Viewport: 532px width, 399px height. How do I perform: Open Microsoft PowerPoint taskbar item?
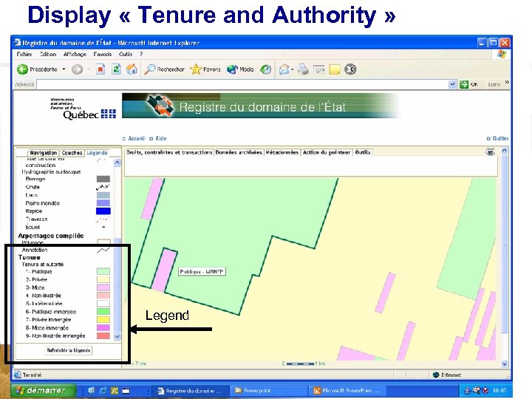coord(347,391)
